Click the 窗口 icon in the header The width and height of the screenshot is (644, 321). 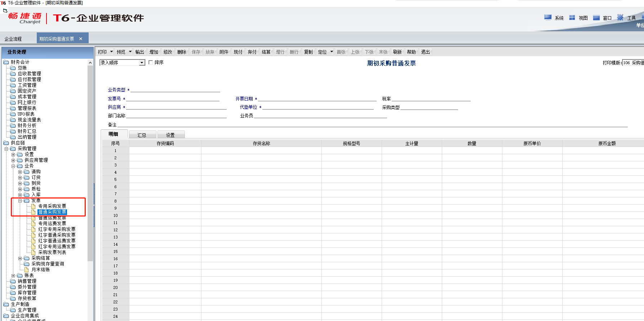click(596, 17)
